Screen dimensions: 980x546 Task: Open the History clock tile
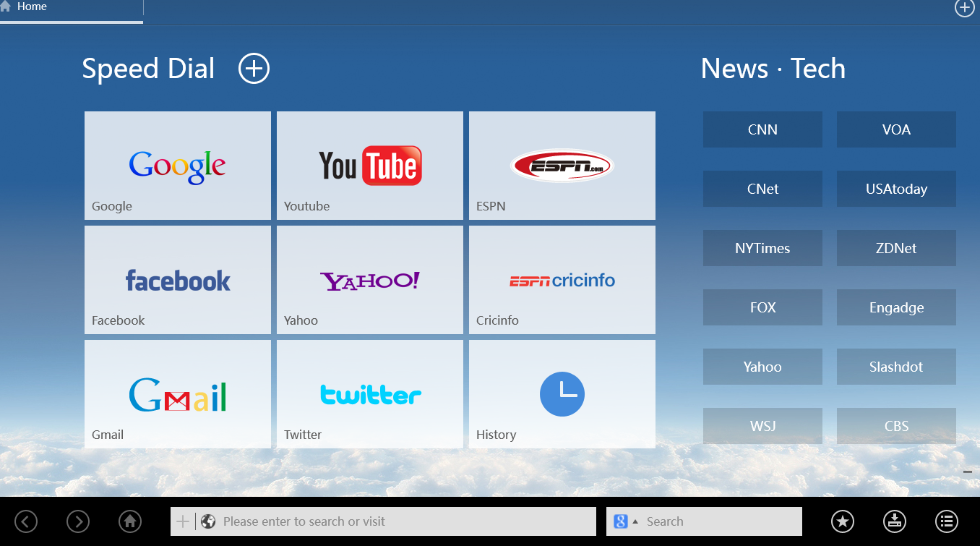tap(562, 394)
